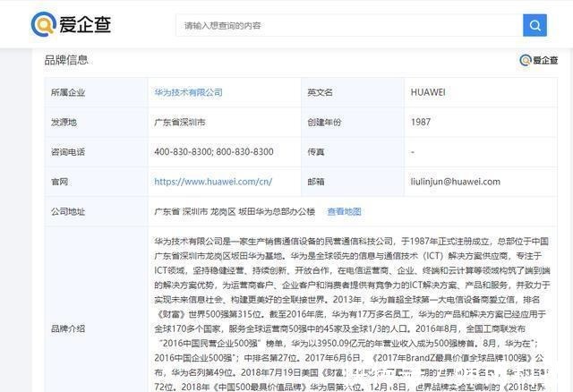Click the blue search magnifier button
The height and width of the screenshot is (392, 573).
535,25
